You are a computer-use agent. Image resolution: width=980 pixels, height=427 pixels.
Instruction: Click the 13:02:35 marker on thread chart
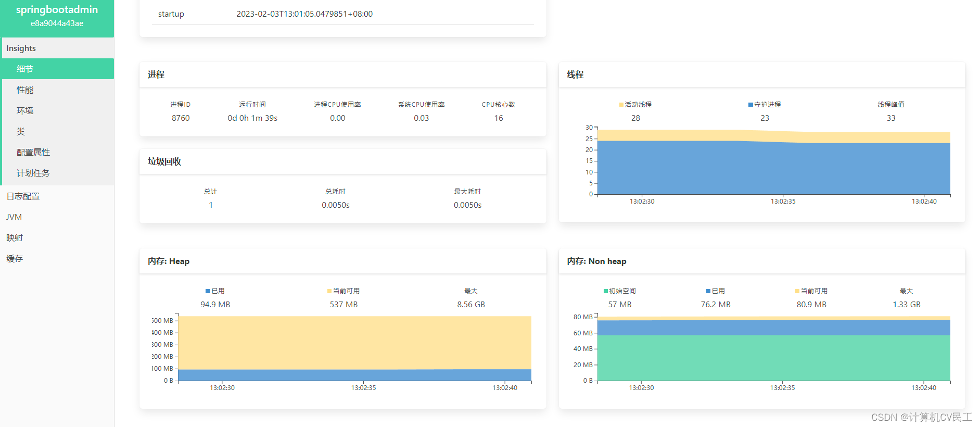click(x=783, y=201)
